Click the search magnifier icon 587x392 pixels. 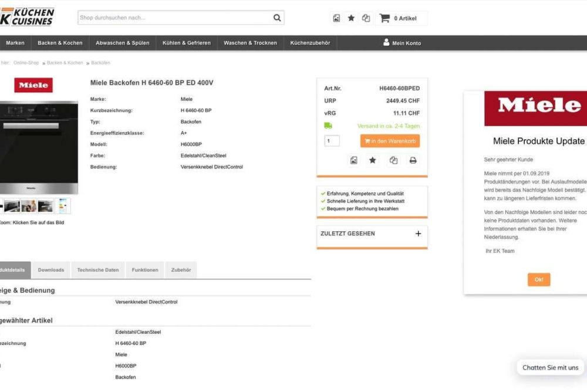pyautogui.click(x=277, y=18)
